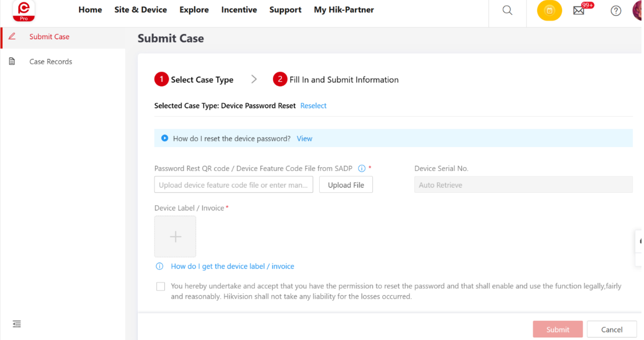Open How do I get the device label link

tap(233, 266)
